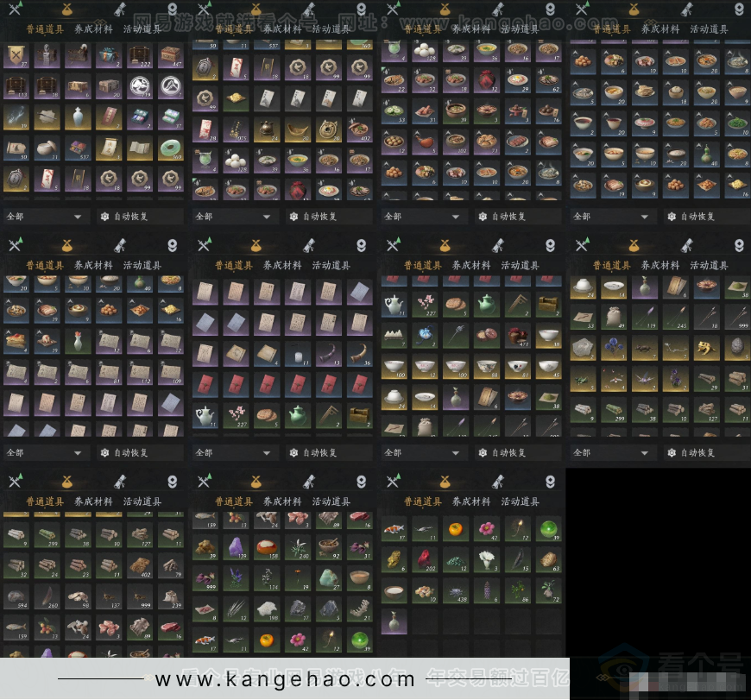Click the stacked coins icon in the purple crystal panel
Screen dimensions: 751x700
point(362,481)
